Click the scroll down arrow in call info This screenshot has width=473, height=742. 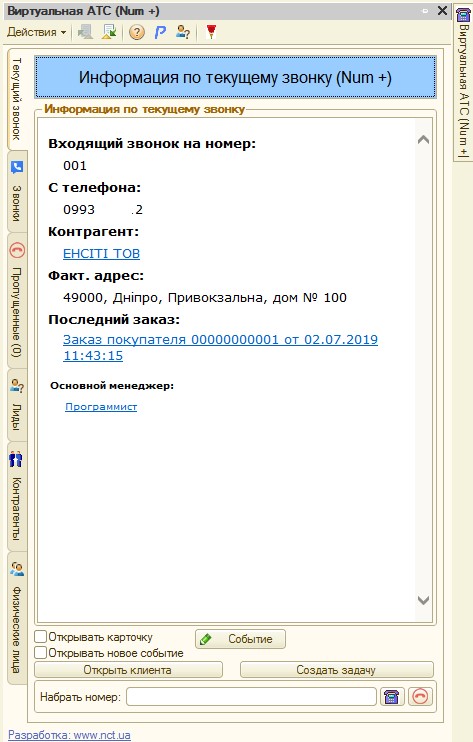click(423, 600)
